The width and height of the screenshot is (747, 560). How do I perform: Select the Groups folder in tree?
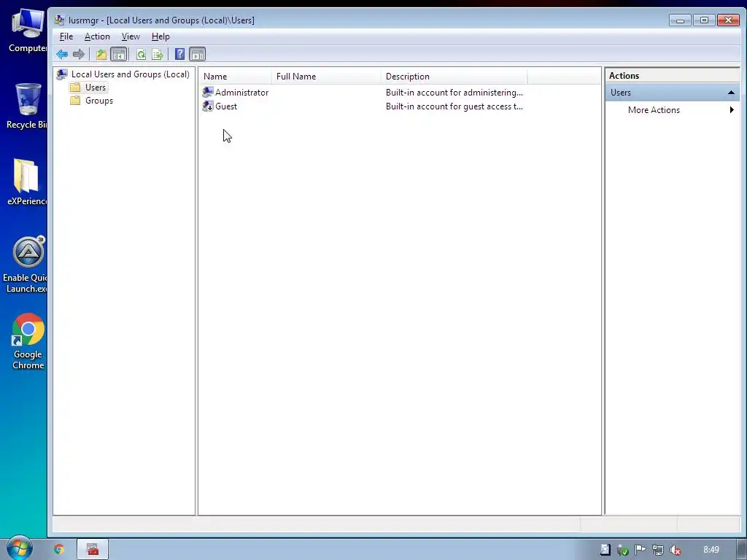pyautogui.click(x=99, y=101)
